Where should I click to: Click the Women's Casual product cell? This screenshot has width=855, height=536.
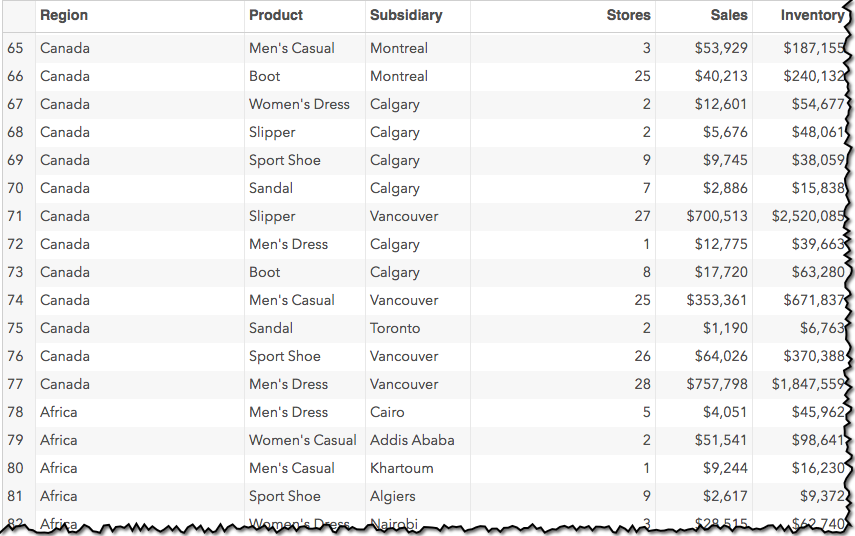coord(302,440)
